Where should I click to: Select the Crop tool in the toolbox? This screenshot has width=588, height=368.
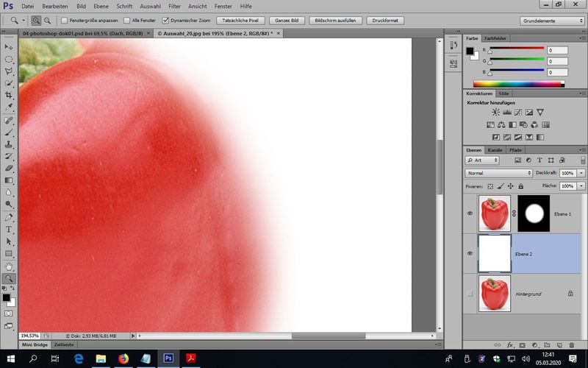click(10, 96)
